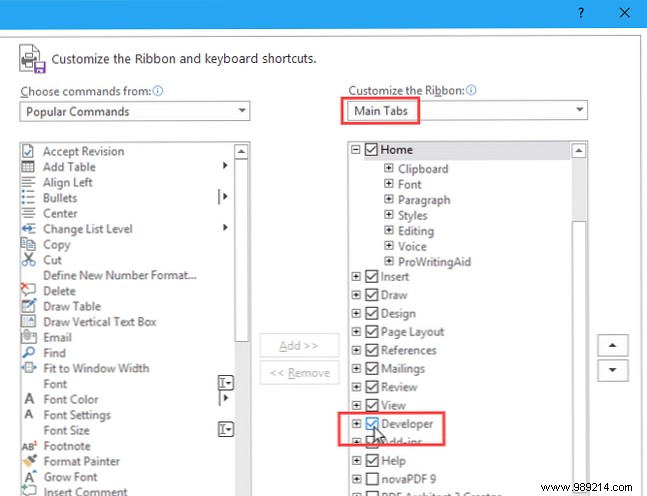Open the Change List Level submenu arrow

pos(225,227)
